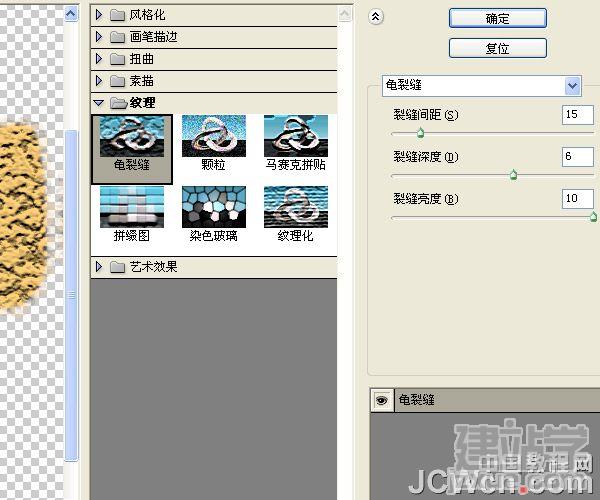The image size is (600, 500).
Task: Expand the 画笔描边 filter folder
Action: tap(99, 37)
